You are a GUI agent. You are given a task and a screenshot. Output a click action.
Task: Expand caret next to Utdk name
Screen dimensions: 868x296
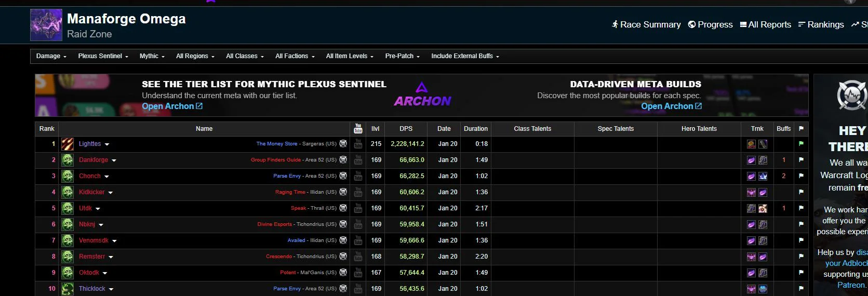[x=98, y=209]
